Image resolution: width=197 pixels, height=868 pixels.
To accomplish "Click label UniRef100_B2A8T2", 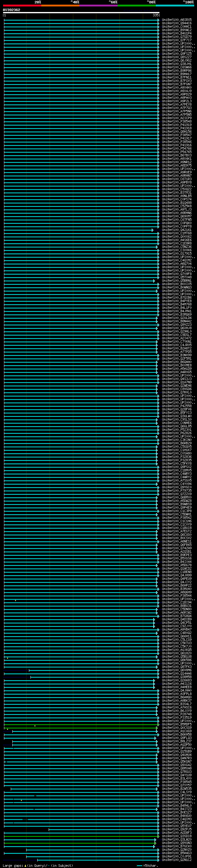I will (x=177, y=349).
